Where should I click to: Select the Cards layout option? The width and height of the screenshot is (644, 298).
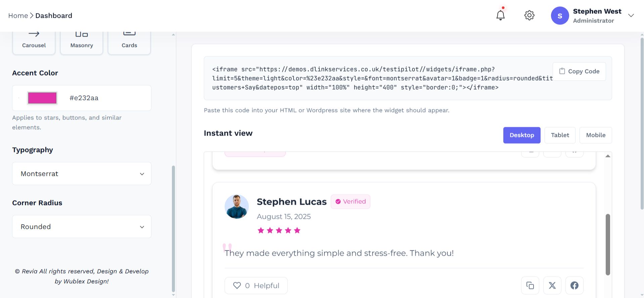click(129, 43)
